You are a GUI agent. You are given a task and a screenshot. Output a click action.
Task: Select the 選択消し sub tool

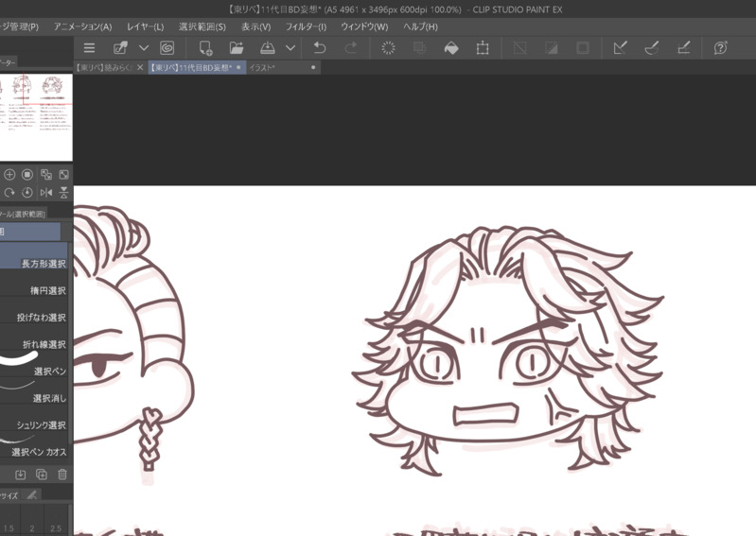[34, 390]
